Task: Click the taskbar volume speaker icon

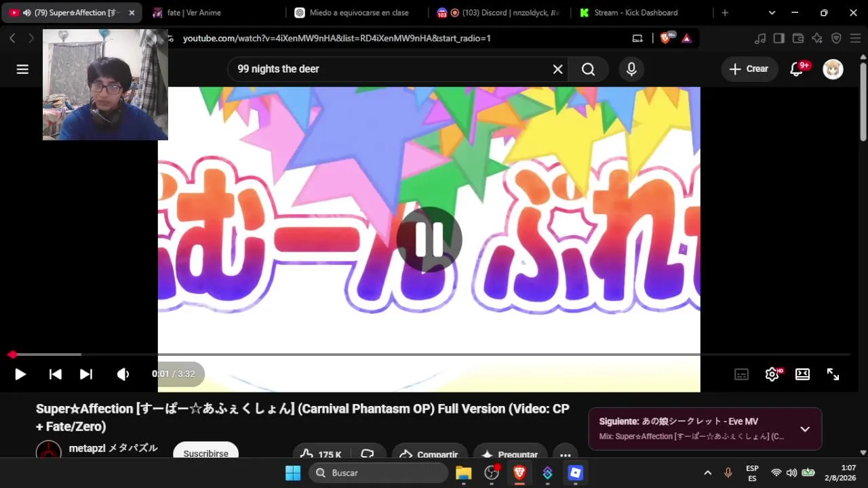Action: coord(791,473)
